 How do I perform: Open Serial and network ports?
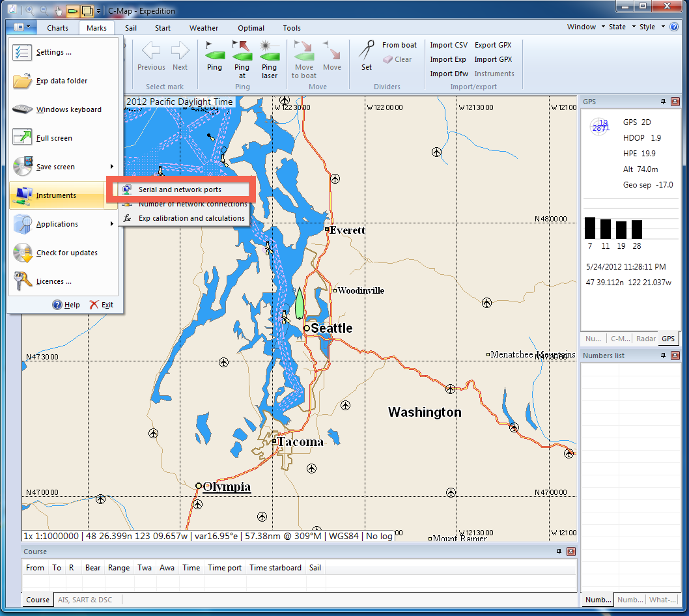184,189
